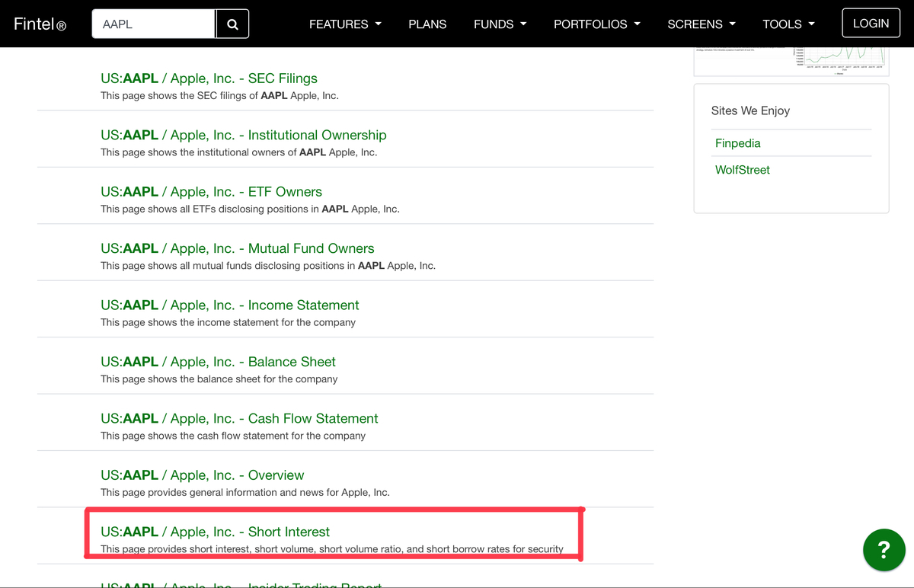The height and width of the screenshot is (588, 914).
Task: Click the 'Sites We Enjoy' heading
Action: 750,110
